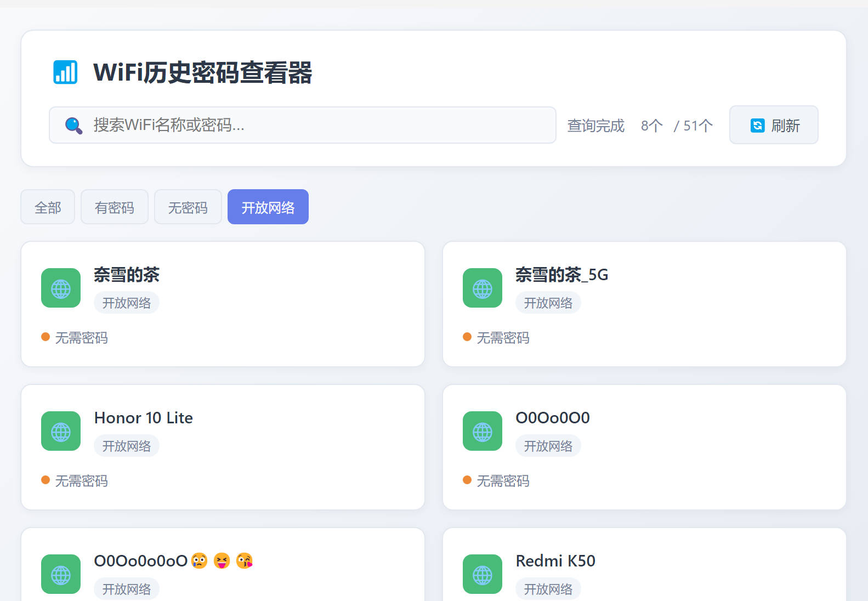Screen dimensions: 868x601
Task: Switch to the 有密码 filter tab
Action: coord(115,207)
